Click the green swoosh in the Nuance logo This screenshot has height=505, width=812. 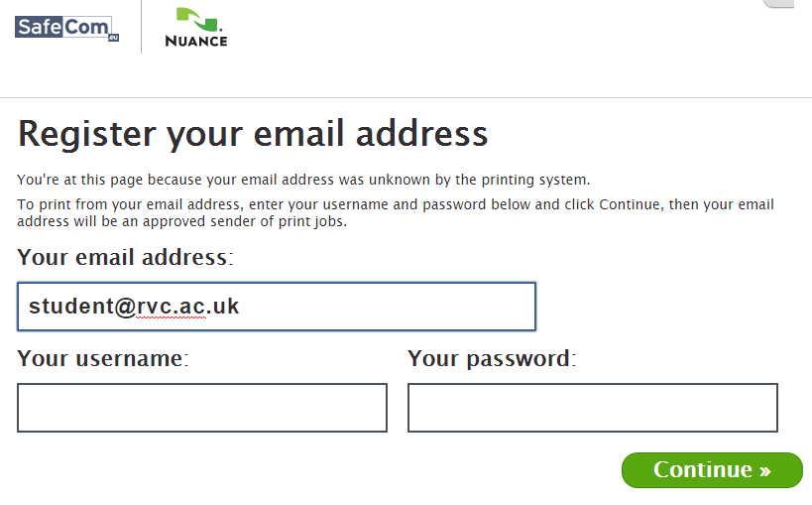tap(198, 19)
